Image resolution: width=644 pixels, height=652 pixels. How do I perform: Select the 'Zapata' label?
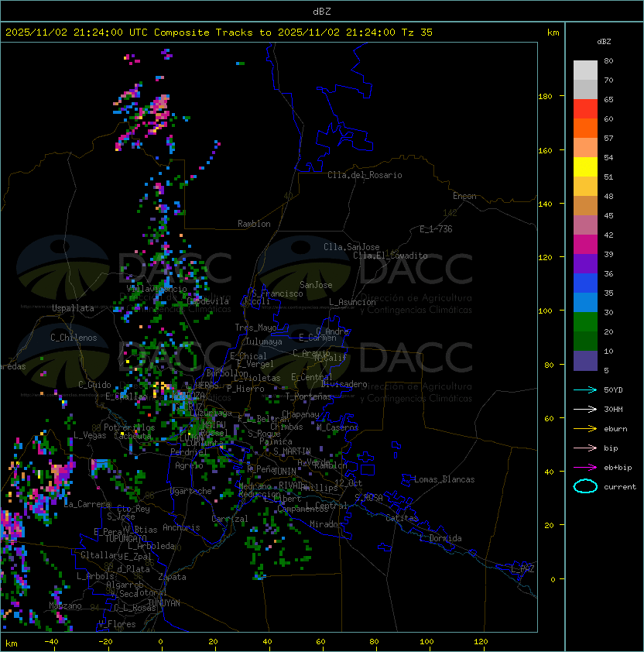click(x=172, y=577)
